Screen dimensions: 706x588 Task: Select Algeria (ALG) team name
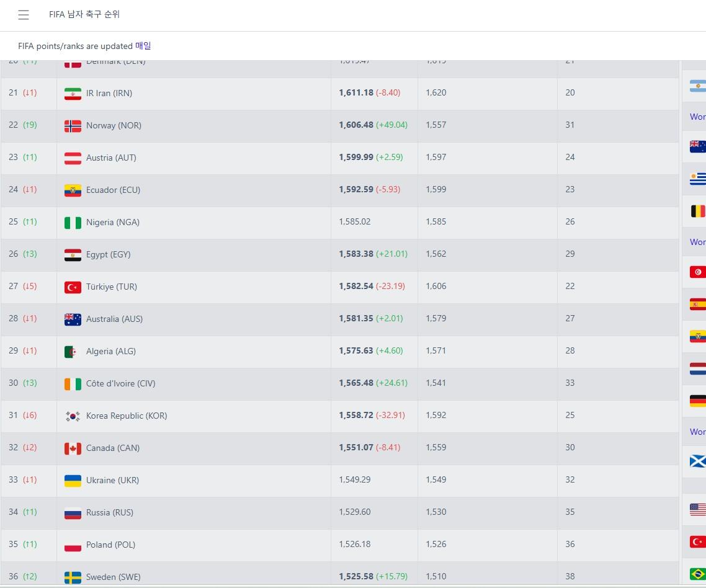click(111, 352)
